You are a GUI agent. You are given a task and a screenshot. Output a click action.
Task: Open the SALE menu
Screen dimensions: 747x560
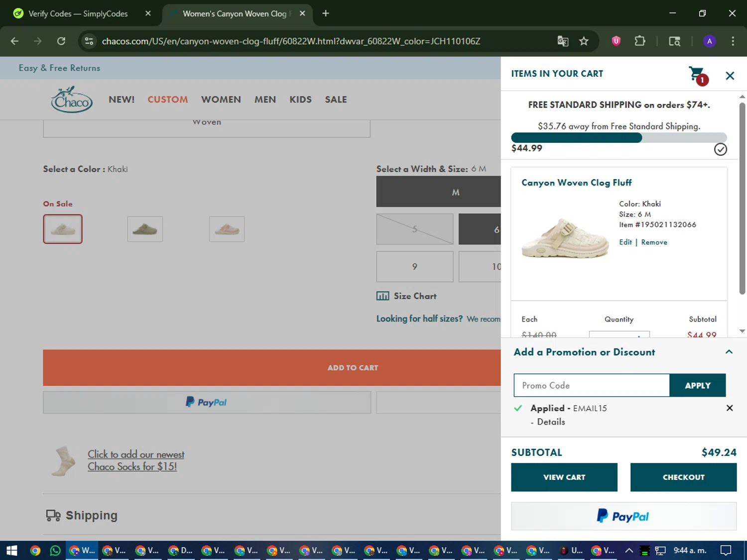[x=336, y=100]
